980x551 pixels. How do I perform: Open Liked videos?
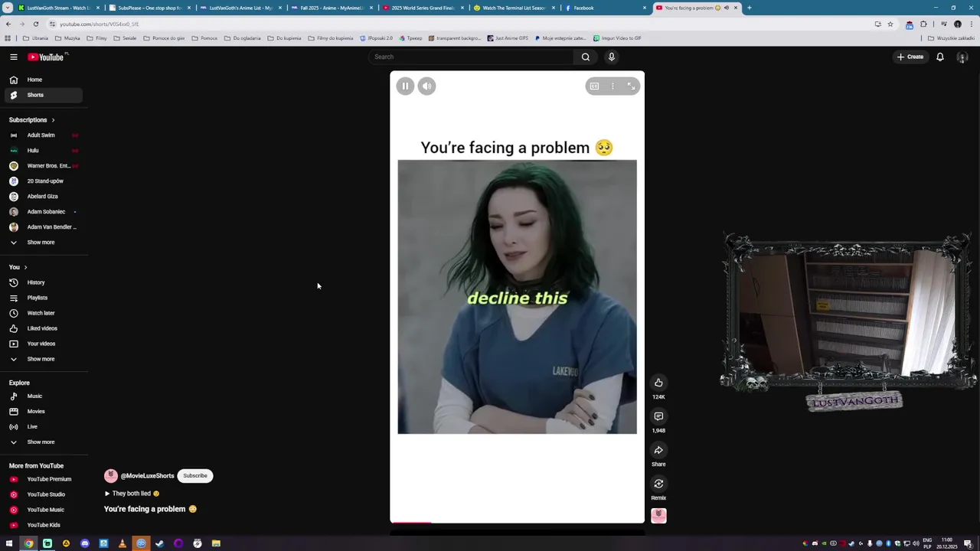pos(44,328)
